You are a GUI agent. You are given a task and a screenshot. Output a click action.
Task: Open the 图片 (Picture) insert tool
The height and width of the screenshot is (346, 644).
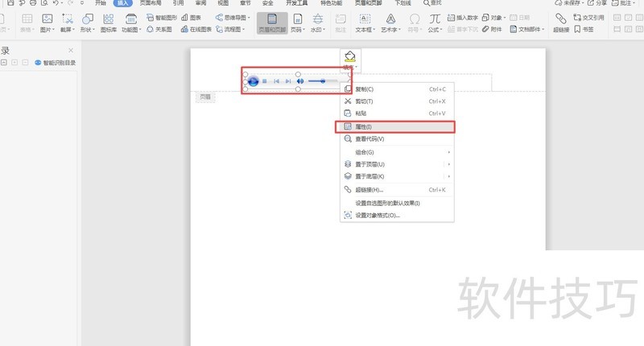coord(47,23)
